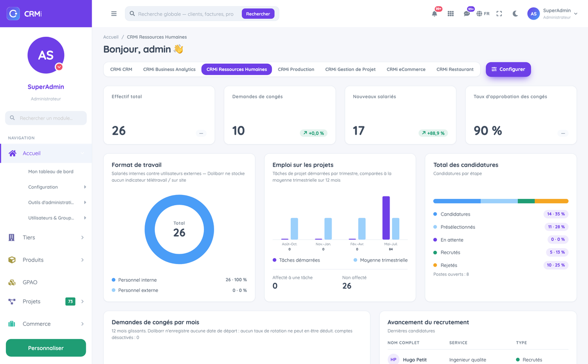The width and height of the screenshot is (588, 364).
Task: Toggle Moyenne trimestrielle legend entry
Action: tap(380, 260)
